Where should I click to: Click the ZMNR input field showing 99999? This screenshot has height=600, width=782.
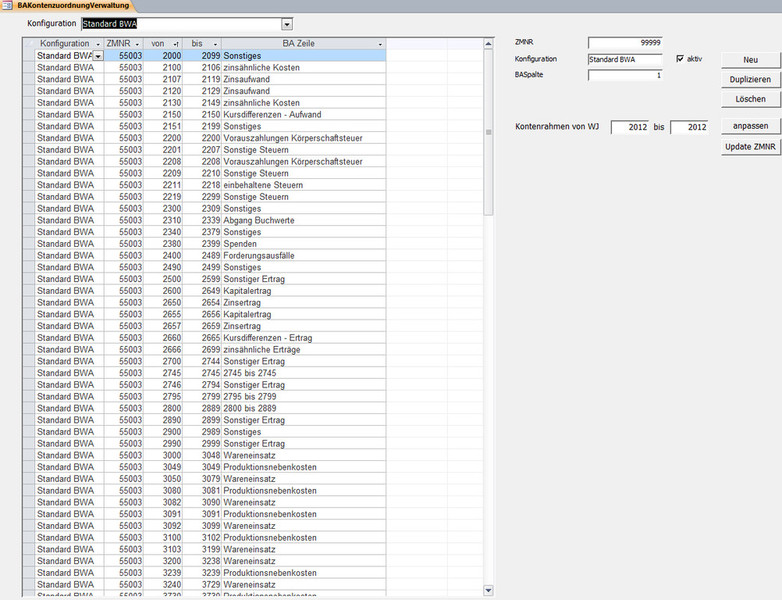pyautogui.click(x=625, y=43)
